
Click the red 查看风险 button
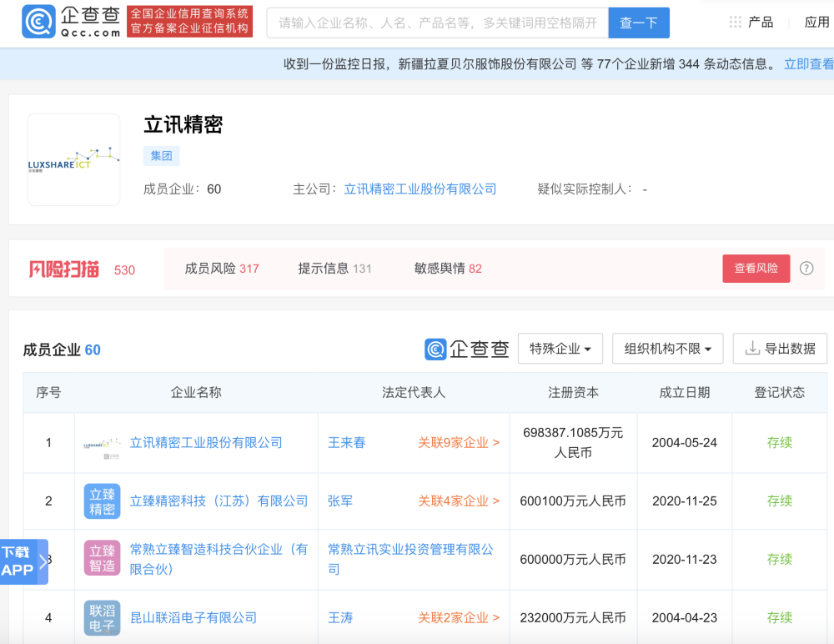tap(756, 269)
